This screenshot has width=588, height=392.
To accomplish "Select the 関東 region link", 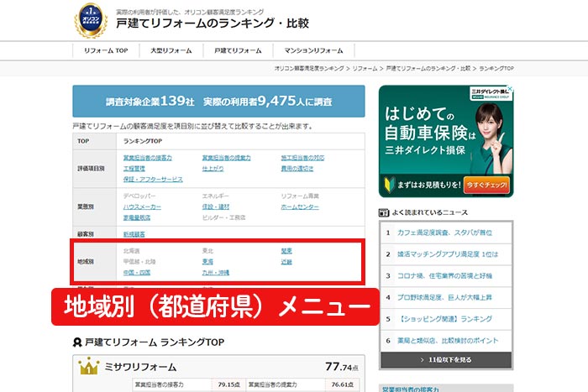I will tap(286, 251).
